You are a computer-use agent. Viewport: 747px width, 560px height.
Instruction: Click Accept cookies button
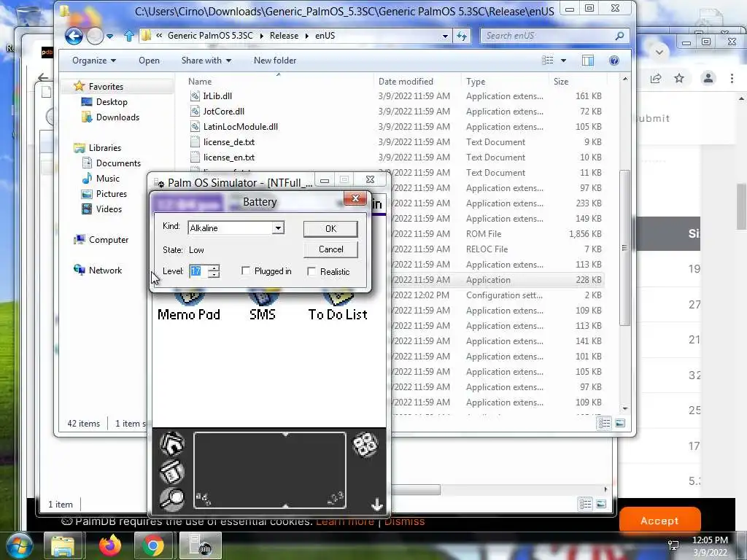click(x=659, y=521)
